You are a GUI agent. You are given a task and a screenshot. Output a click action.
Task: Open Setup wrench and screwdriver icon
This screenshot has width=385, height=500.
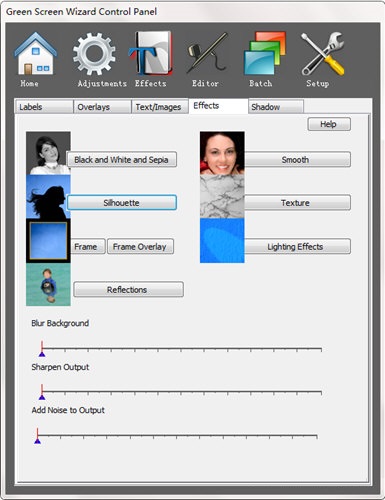click(323, 53)
